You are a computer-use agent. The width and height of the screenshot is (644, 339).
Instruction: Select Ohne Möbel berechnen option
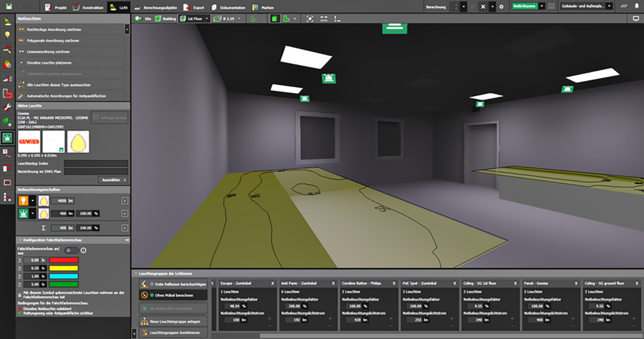coord(171,295)
